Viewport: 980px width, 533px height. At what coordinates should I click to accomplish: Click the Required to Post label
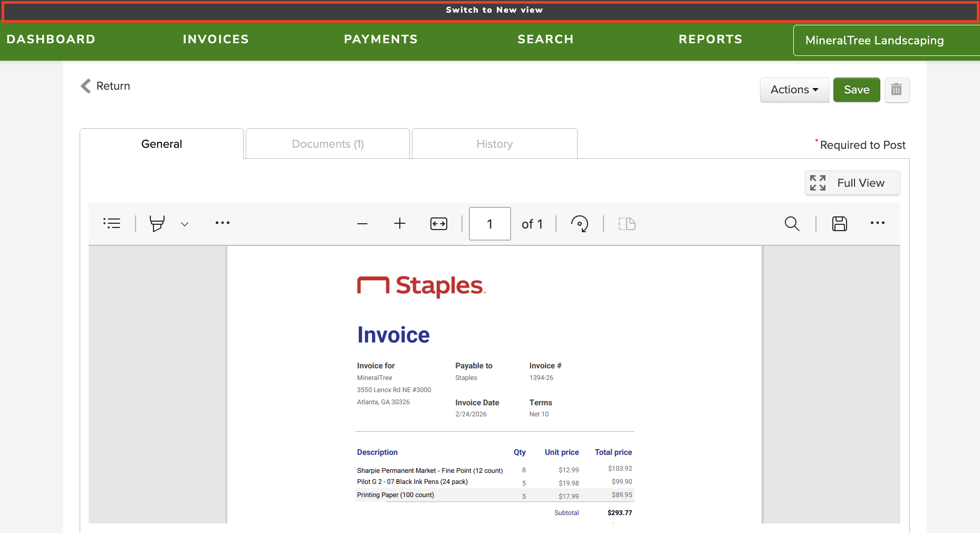click(x=862, y=145)
